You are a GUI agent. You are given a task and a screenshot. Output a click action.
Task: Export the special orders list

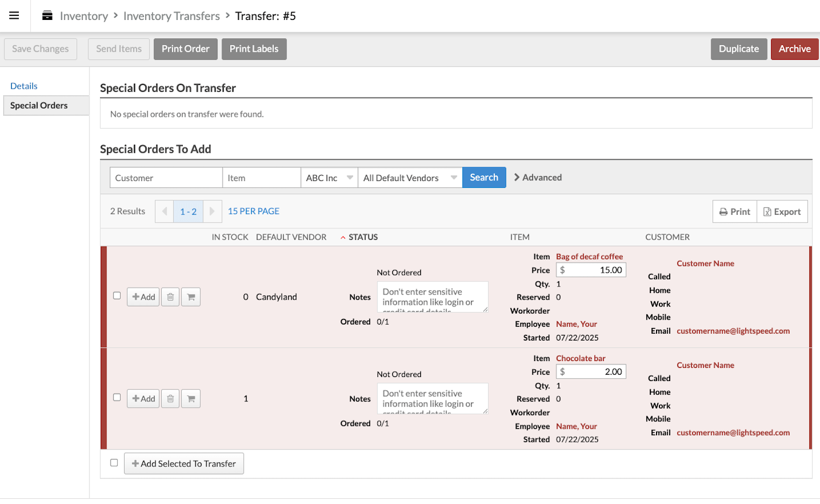click(782, 212)
